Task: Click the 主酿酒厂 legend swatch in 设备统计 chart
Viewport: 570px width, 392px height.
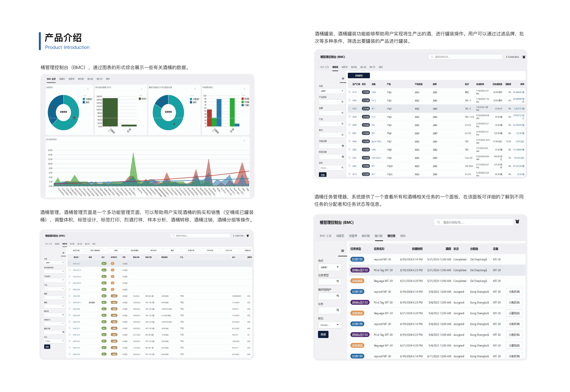Action: click(x=84, y=99)
